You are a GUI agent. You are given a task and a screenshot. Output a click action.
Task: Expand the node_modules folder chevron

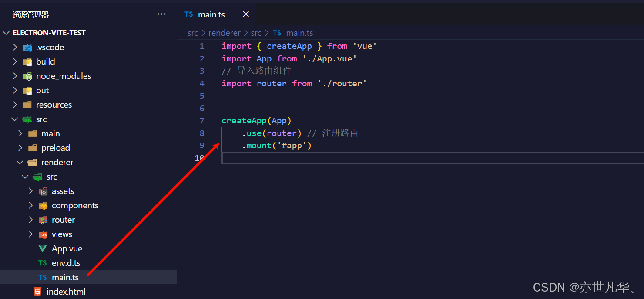point(15,76)
